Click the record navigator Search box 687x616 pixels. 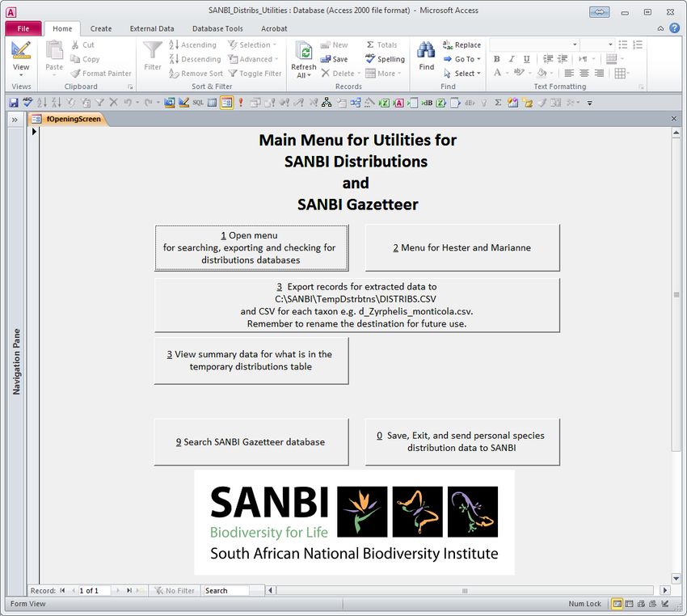click(x=226, y=591)
